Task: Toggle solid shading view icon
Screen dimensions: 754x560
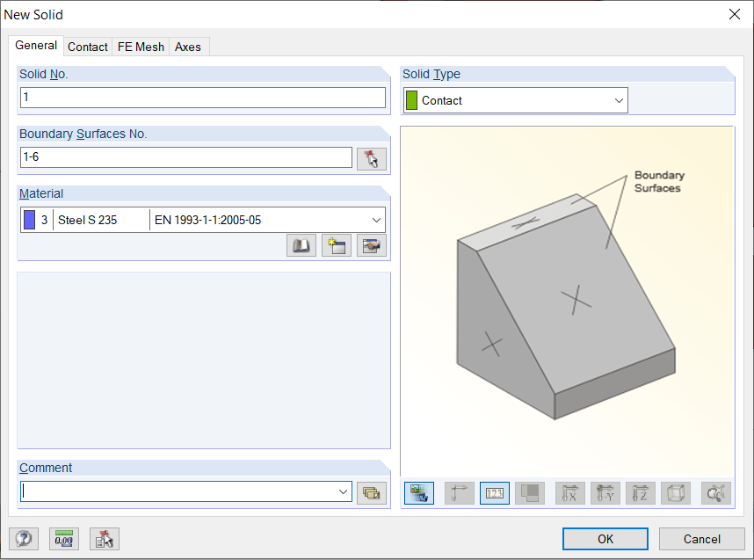Action: pyautogui.click(x=529, y=493)
